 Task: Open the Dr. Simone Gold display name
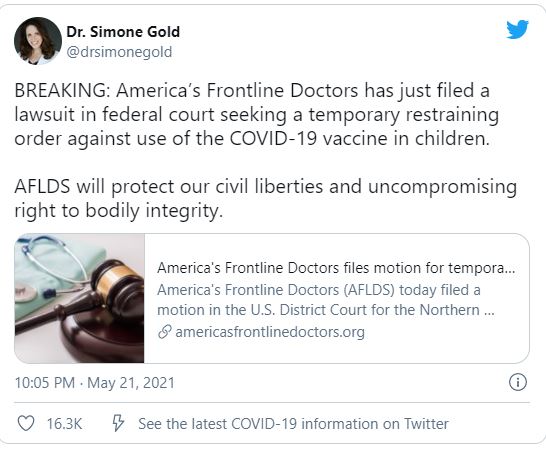pos(123,32)
